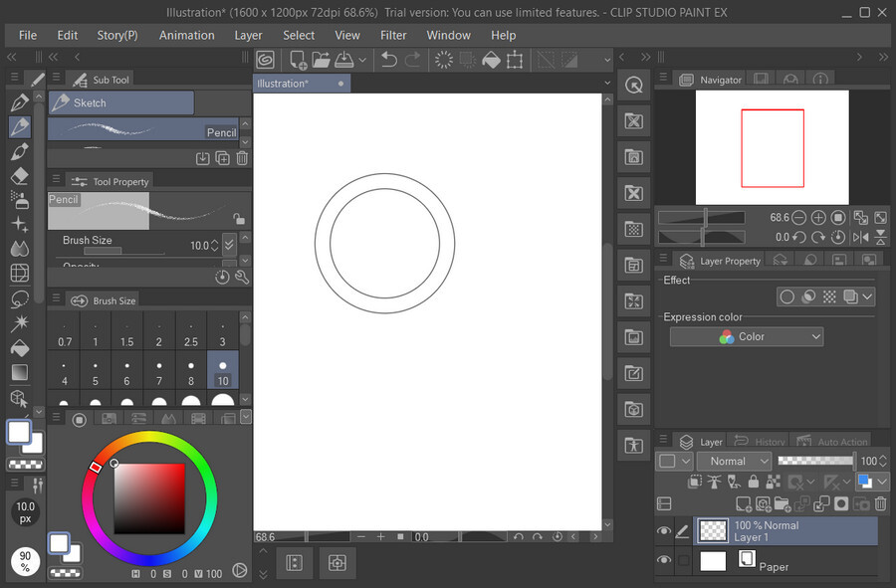Open the File menu

[x=28, y=36]
